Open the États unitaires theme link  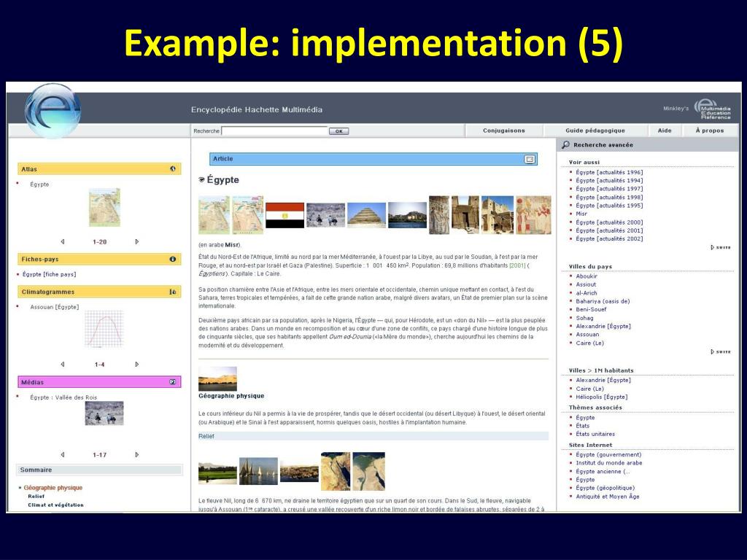pyautogui.click(x=595, y=434)
